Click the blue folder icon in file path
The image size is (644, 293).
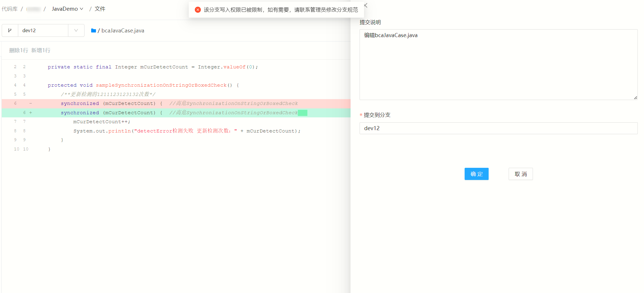(93, 30)
